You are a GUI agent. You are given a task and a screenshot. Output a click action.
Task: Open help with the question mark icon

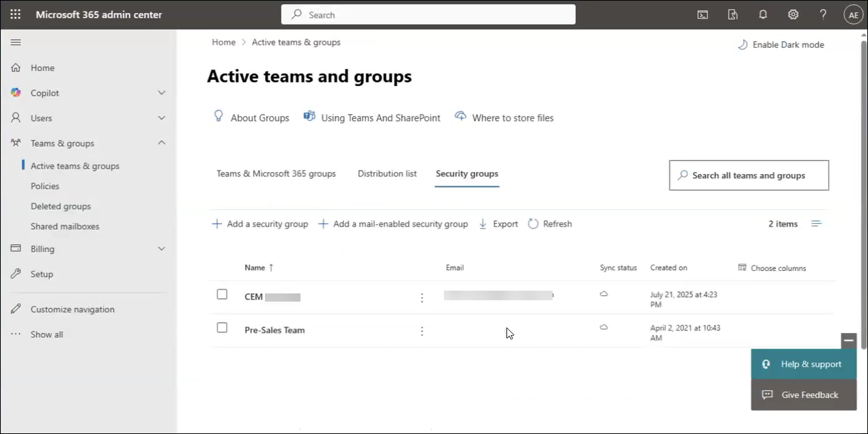point(823,14)
